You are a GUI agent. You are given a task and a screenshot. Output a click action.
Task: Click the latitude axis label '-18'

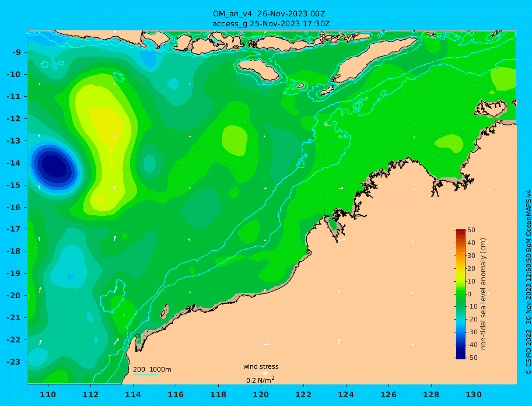[14, 251]
